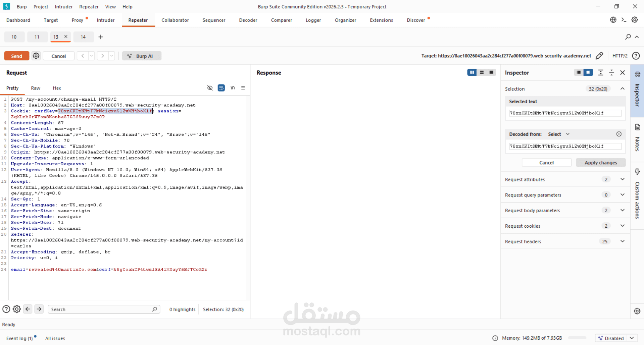Collapse the Selection section chevron
Screen dimensions: 644x345
pyautogui.click(x=623, y=89)
